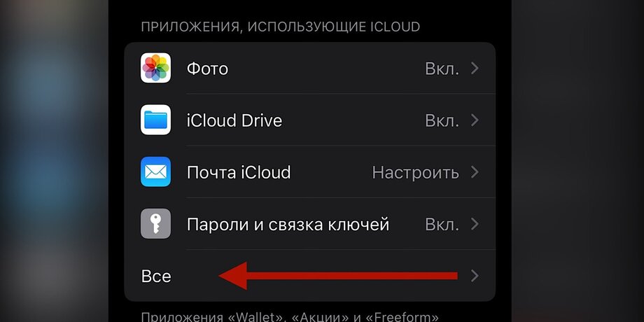Tap the Passwords and Keychain key icon
Viewport: 644px width, 322px height.
tap(155, 225)
